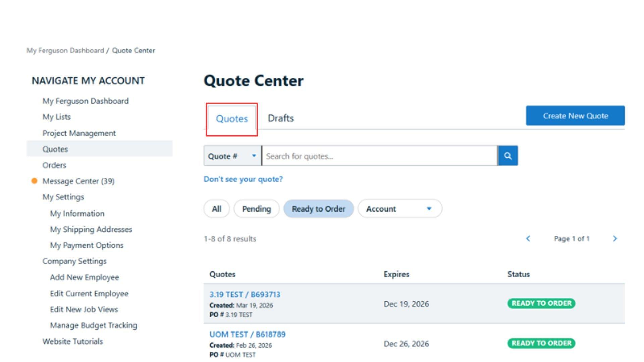Click the Quote Center breadcrumb text

(133, 51)
